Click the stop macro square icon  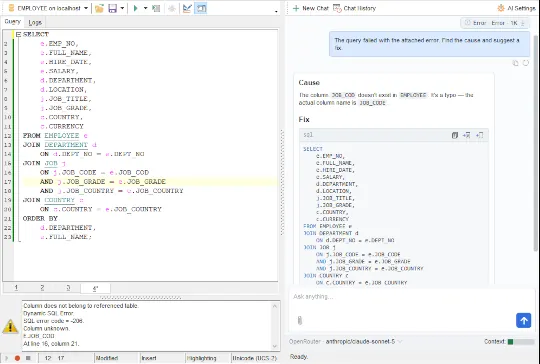point(28,358)
